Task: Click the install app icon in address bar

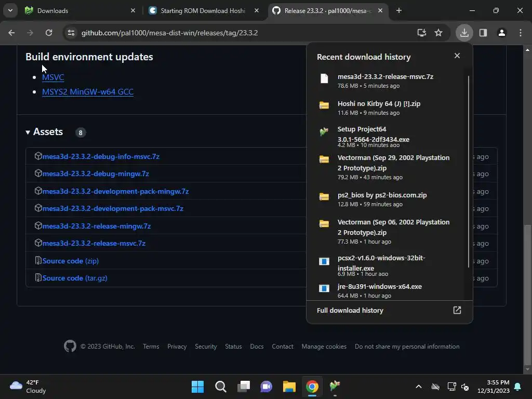Action: pos(422,33)
